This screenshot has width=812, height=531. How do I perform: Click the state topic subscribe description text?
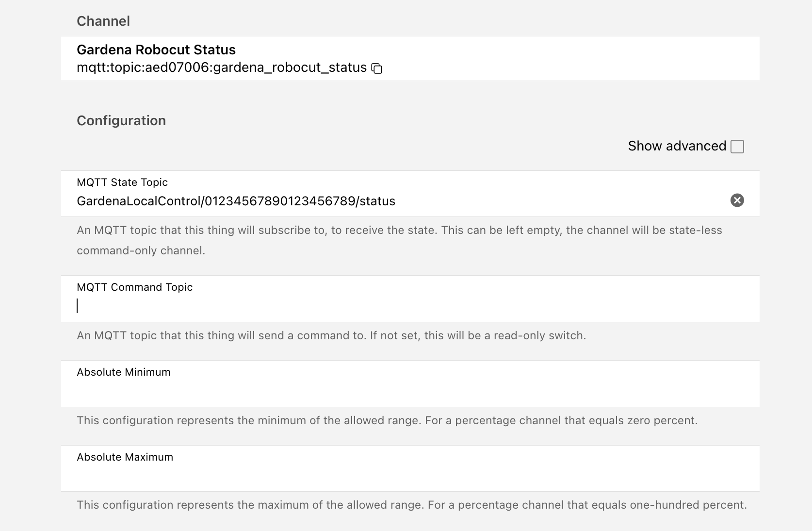(x=399, y=240)
